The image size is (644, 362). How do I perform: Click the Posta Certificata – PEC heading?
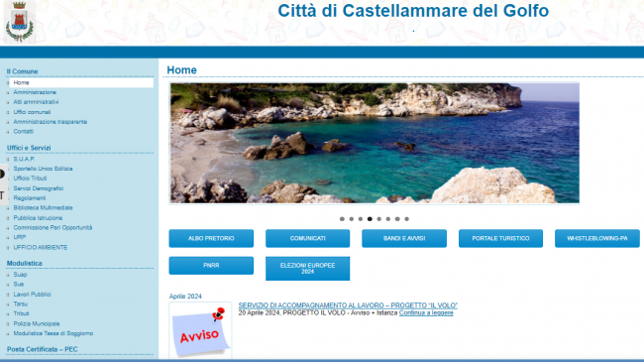[43, 349]
